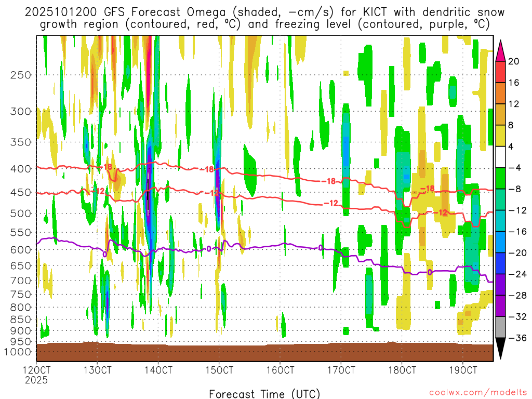Click the 700 pressure level label
The width and height of the screenshot is (532, 399).
21,281
